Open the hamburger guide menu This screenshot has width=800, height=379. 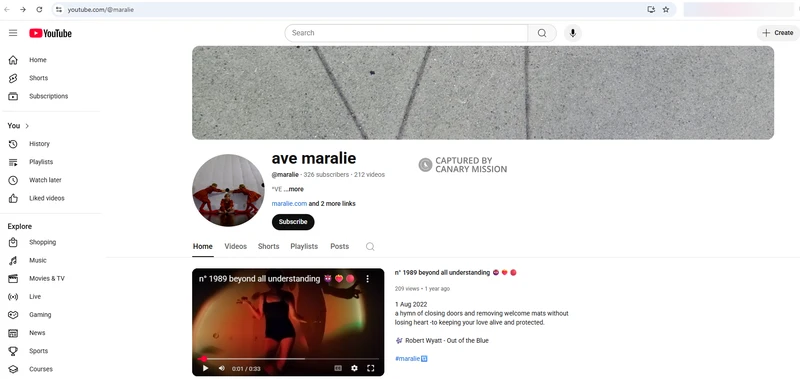tap(13, 33)
